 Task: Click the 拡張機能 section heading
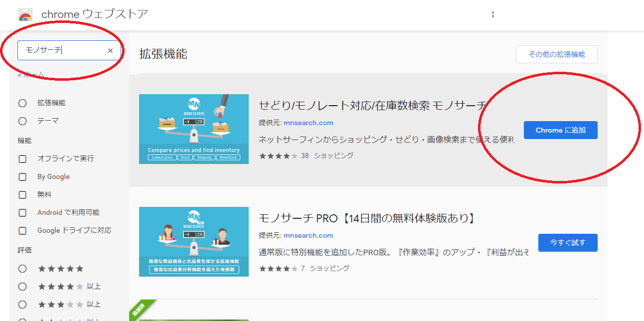[x=163, y=54]
